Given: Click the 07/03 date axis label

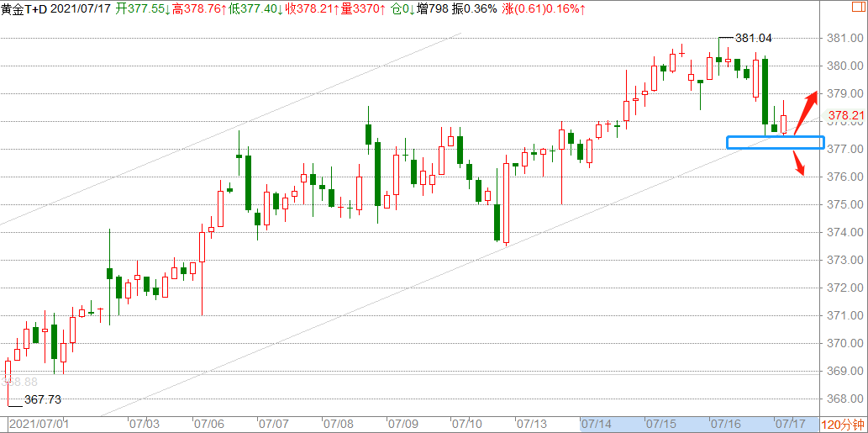Looking at the screenshot, I should coord(144,425).
